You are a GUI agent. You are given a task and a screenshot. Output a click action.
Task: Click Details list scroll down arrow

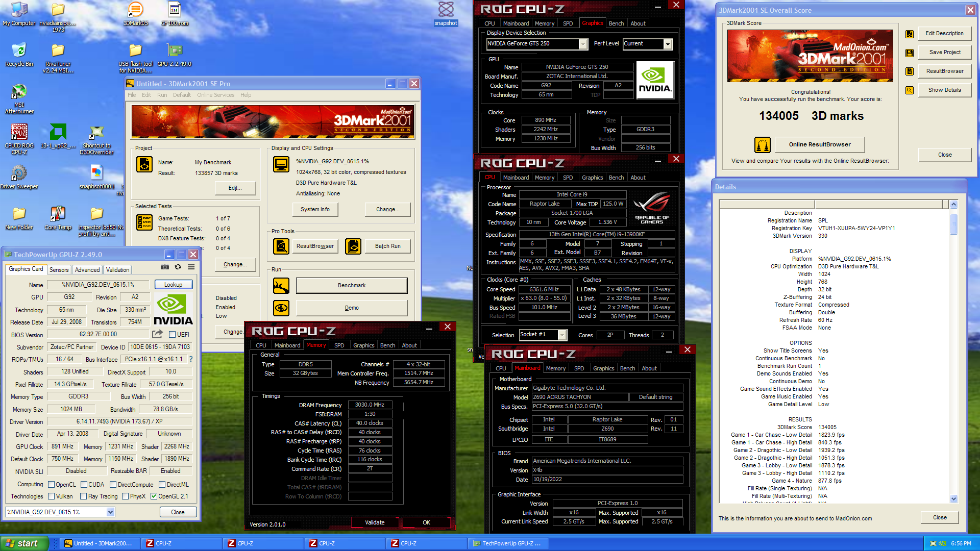click(953, 498)
